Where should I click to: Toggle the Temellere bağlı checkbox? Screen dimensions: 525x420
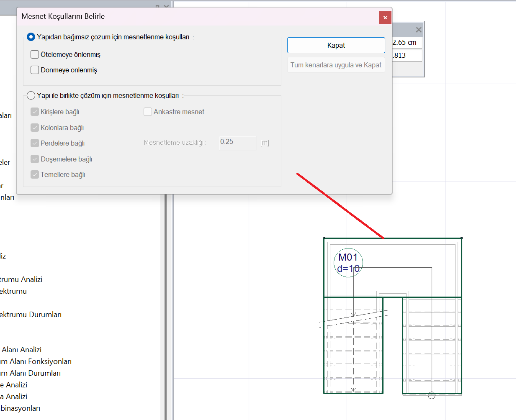coord(35,174)
